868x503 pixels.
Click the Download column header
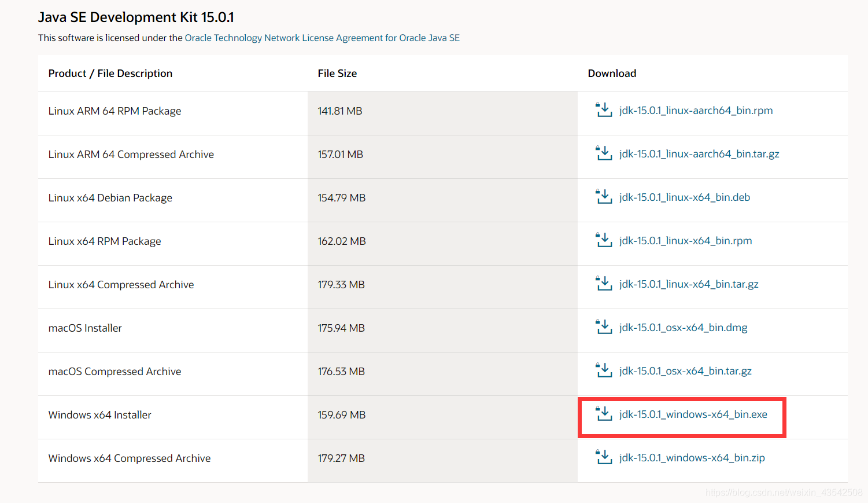coord(612,74)
